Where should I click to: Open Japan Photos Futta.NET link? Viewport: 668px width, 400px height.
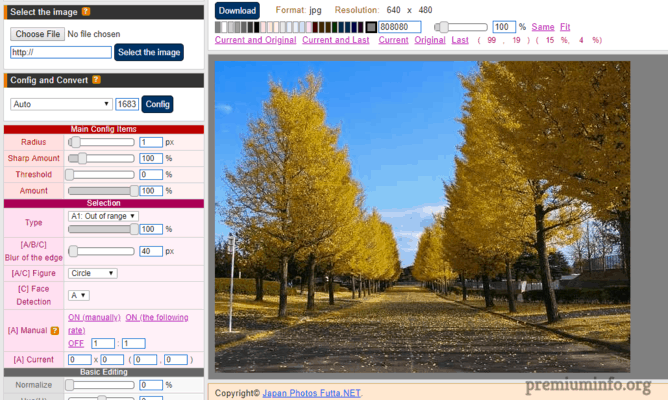tap(311, 393)
